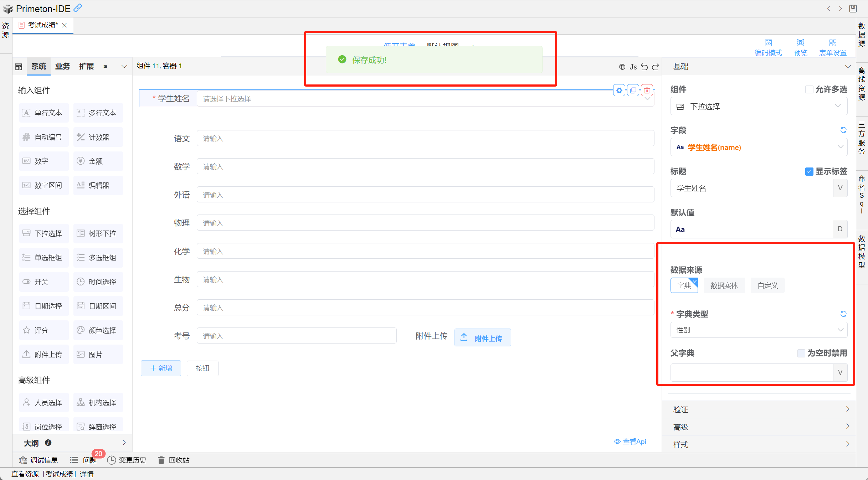Open the Js script editor icon
Image resolution: width=868 pixels, height=480 pixels.
(633, 67)
